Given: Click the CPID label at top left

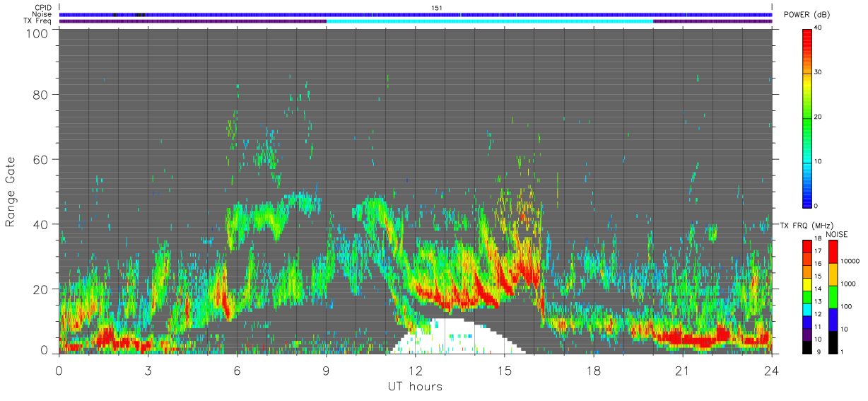Looking at the screenshot, I should click(x=44, y=8).
